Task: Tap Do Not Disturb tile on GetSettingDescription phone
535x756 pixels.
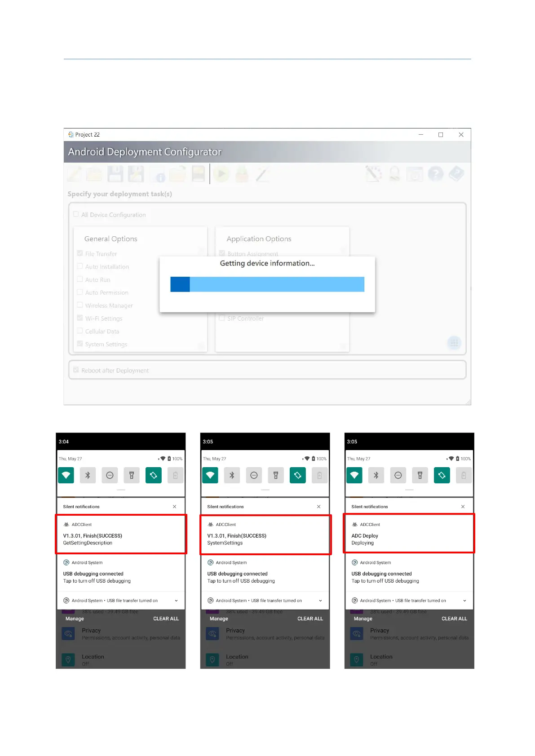Action: coord(110,475)
